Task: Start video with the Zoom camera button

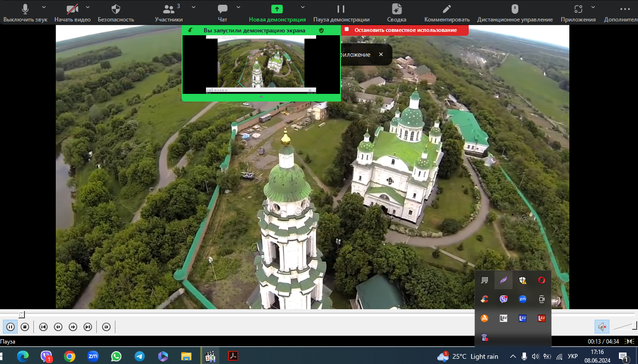Action: pos(72,10)
